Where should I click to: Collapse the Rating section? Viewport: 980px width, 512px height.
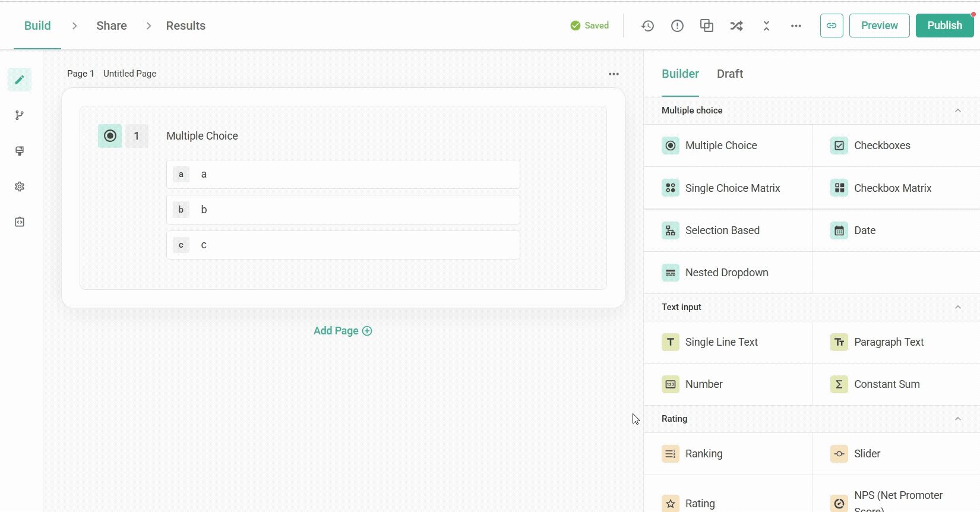tap(957, 419)
